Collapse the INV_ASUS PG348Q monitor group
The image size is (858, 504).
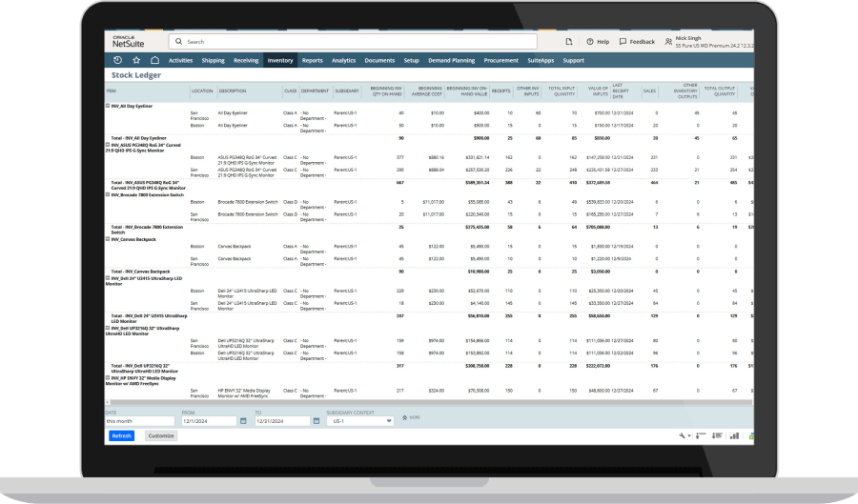coord(108,145)
